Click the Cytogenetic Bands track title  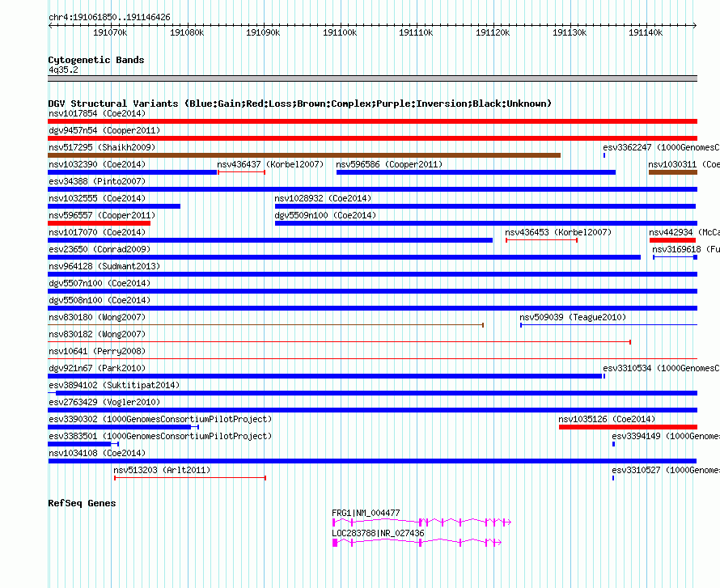pos(96,60)
